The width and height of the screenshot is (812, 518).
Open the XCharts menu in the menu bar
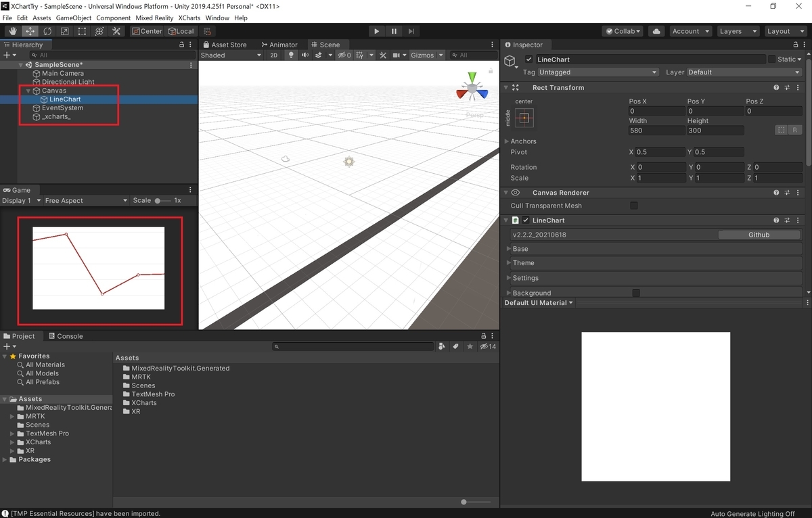pyautogui.click(x=189, y=18)
